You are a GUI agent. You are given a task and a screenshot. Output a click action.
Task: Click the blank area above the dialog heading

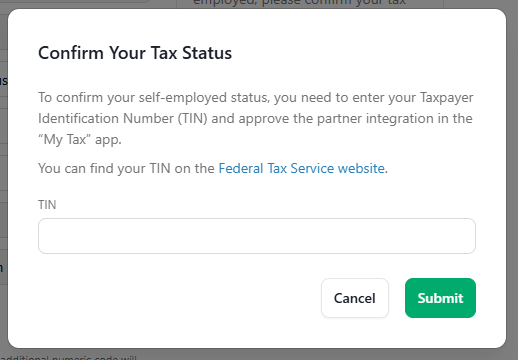(257, 26)
